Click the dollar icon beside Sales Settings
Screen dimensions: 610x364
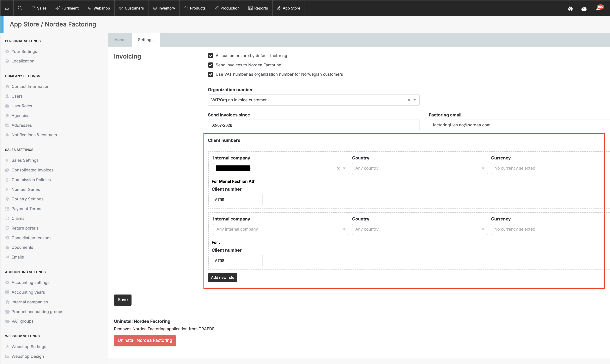7,160
